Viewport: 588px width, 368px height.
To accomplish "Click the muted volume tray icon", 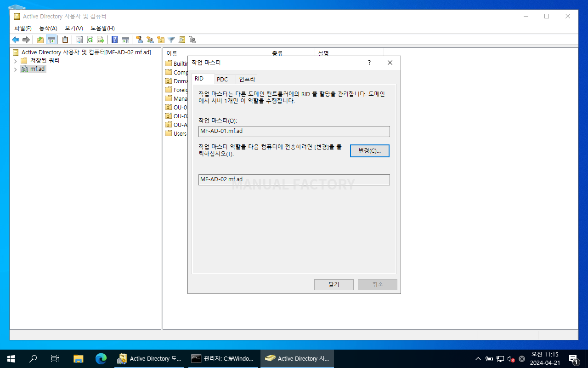I will point(511,359).
